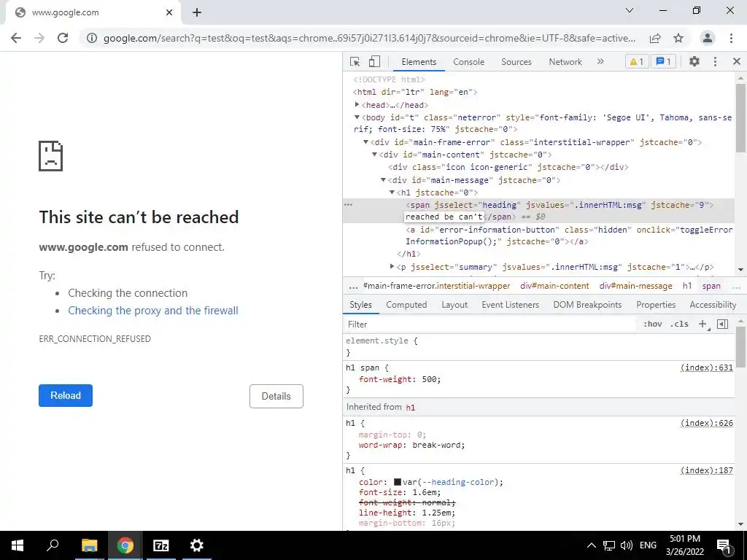Screen dimensions: 747x560
Task: Open the Windows Start menu
Action: point(18,545)
